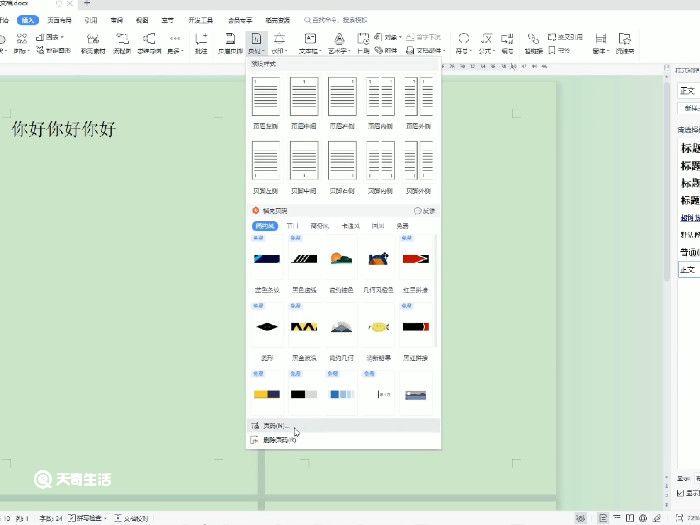Click the Docer page number (稻壳页码) logo
Viewport: 700px width, 525px height.
256,210
